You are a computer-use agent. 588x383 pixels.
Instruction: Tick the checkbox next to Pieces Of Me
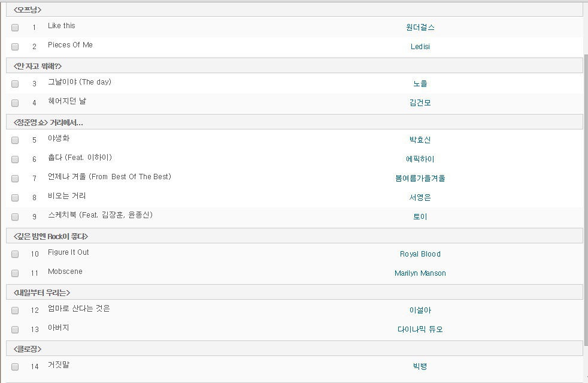click(x=15, y=47)
